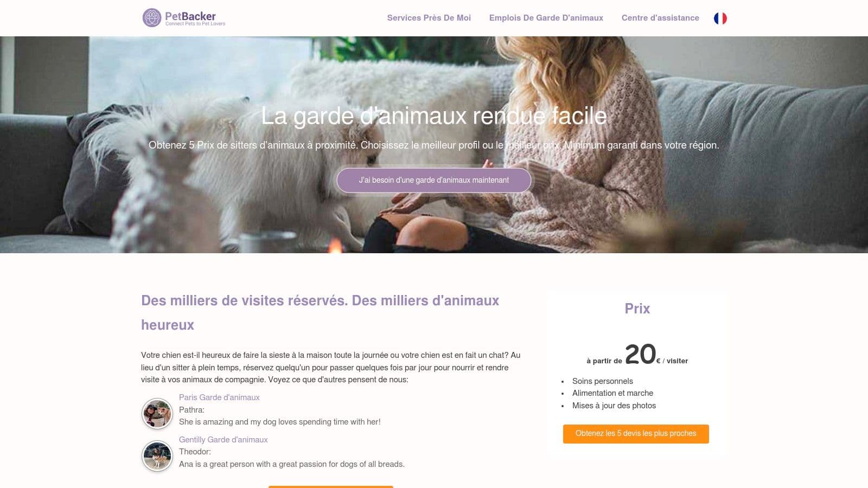Click the Des milliers de visites réservés heading
The image size is (868, 488).
coord(320,313)
